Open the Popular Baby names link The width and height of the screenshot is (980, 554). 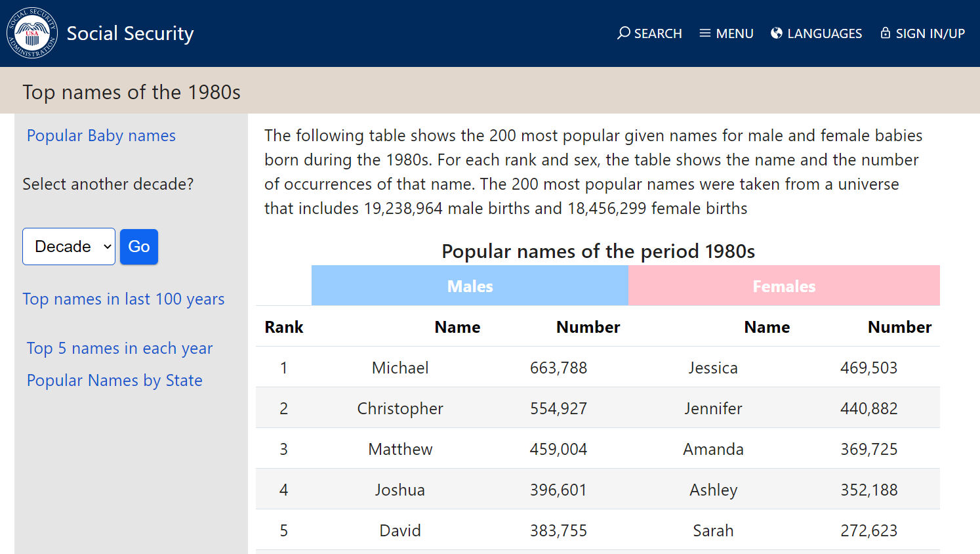(101, 136)
